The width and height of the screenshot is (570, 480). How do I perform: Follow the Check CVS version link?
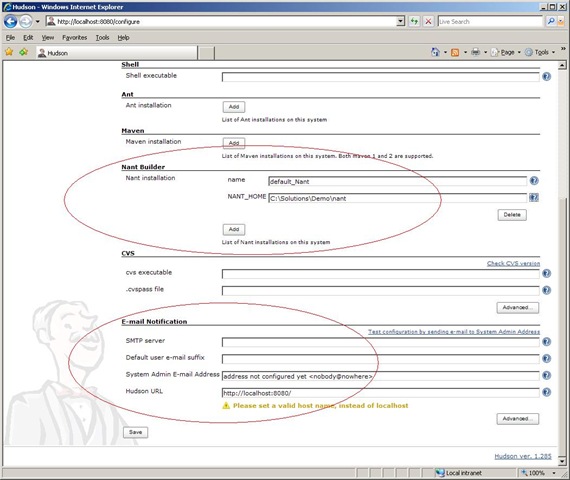513,263
